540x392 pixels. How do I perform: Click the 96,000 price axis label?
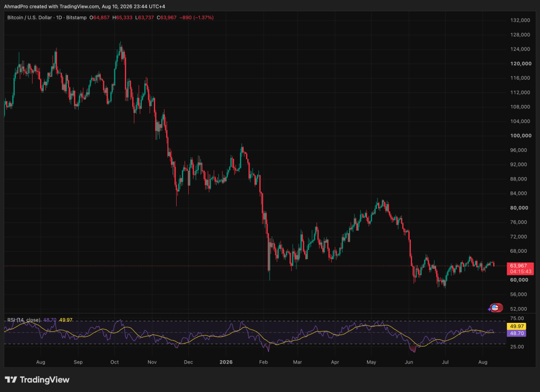point(519,150)
